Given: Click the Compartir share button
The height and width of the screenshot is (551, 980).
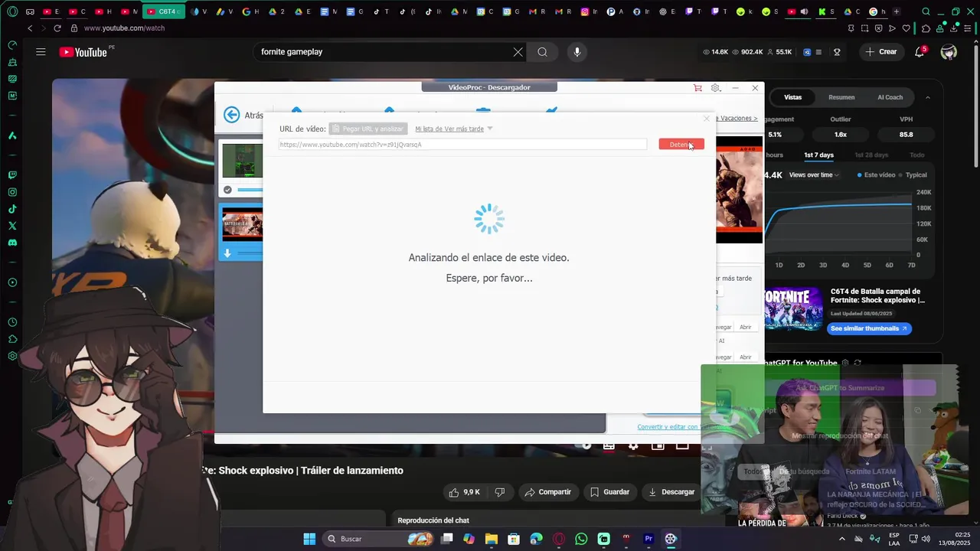Looking at the screenshot, I should 547,492.
